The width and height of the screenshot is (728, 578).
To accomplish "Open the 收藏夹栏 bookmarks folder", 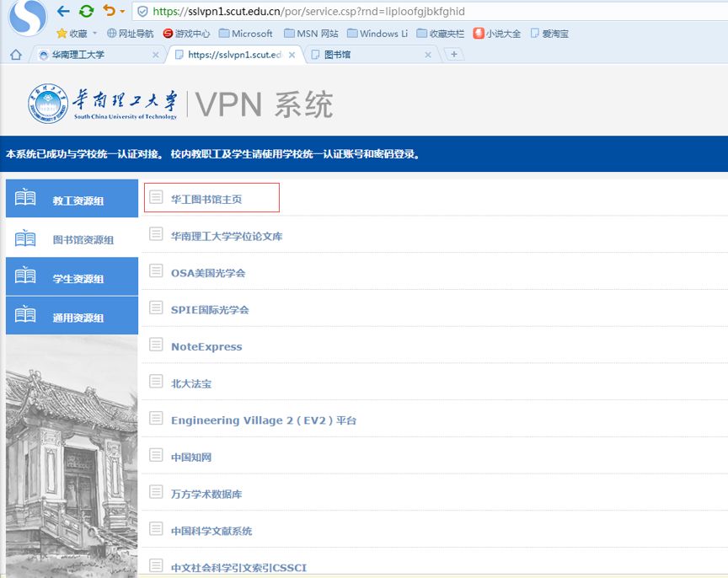I will click(x=440, y=34).
